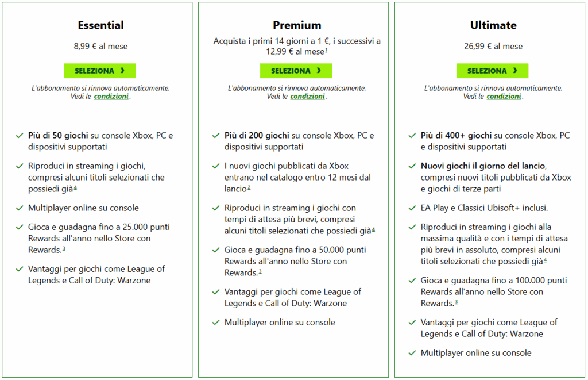Click checkmark beside Ultimate 'Multiplayer online su console'
This screenshot has width=588, height=380.
[x=412, y=353]
